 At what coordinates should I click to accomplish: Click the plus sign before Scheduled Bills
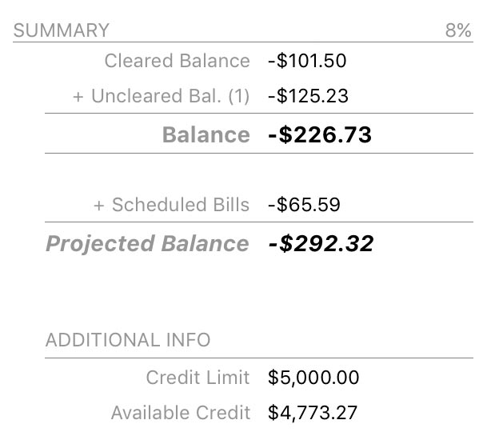coord(99,204)
